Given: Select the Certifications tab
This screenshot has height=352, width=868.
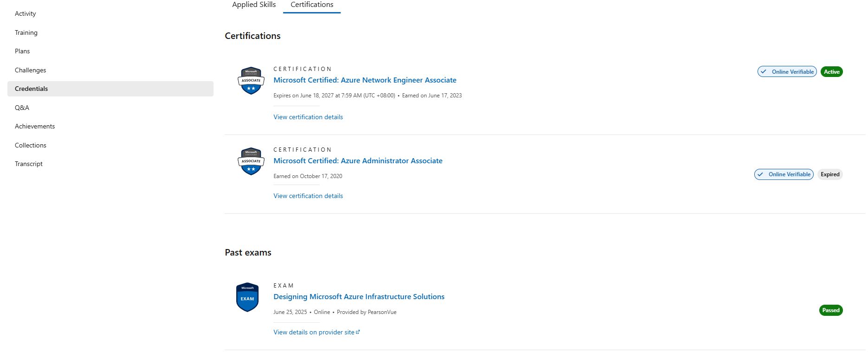Looking at the screenshot, I should click(312, 5).
